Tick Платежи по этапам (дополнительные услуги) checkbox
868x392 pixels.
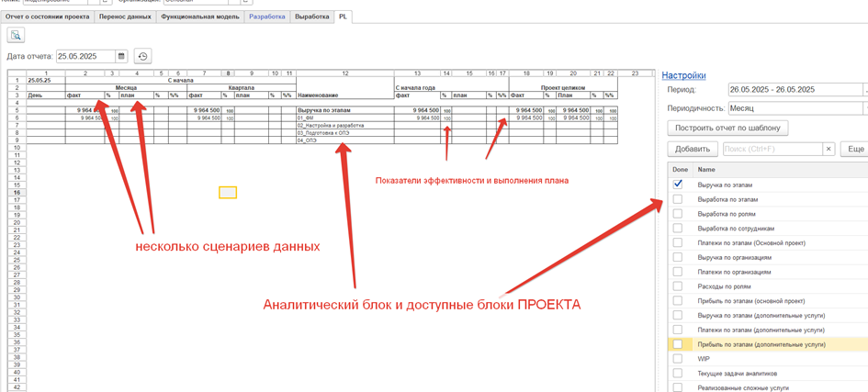[x=678, y=330]
